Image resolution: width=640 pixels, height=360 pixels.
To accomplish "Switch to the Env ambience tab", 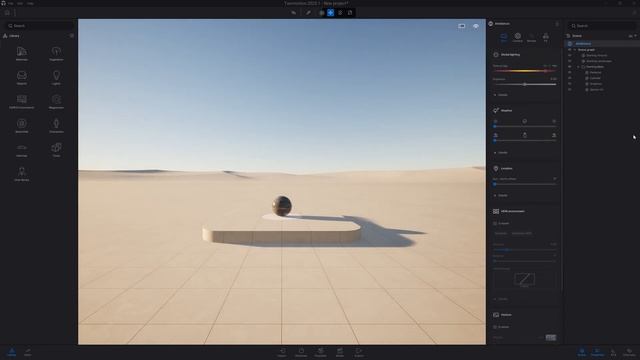I will coord(503,38).
